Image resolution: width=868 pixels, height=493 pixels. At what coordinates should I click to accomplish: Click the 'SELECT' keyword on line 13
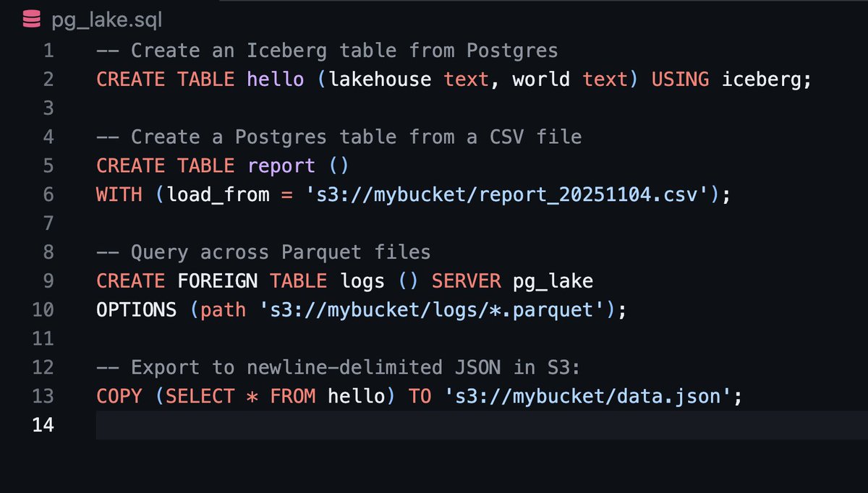coord(201,396)
